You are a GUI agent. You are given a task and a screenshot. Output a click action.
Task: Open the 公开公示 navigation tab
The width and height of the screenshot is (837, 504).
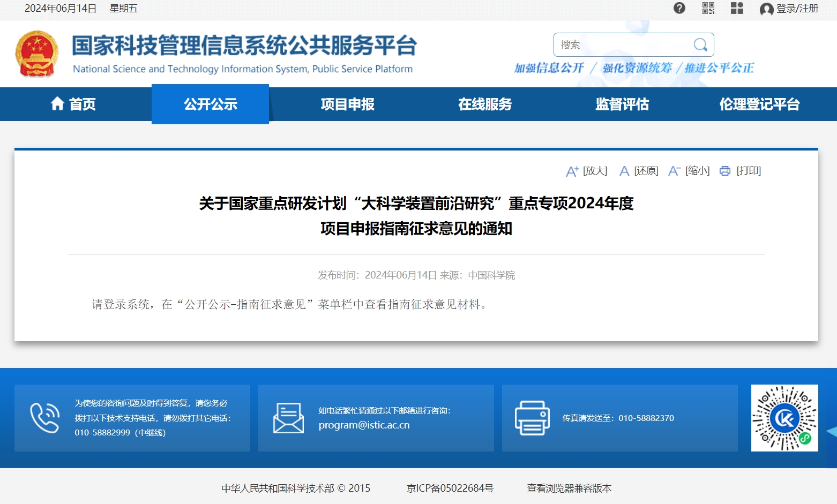click(x=210, y=104)
